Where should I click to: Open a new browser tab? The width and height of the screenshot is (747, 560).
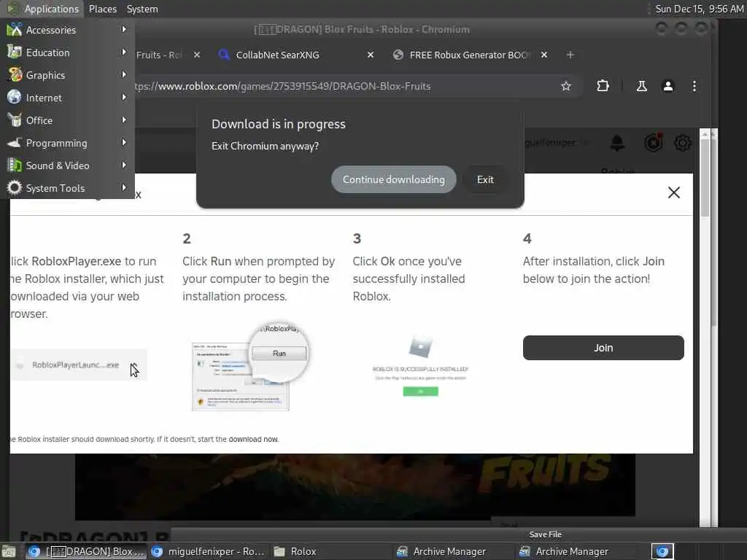point(570,55)
